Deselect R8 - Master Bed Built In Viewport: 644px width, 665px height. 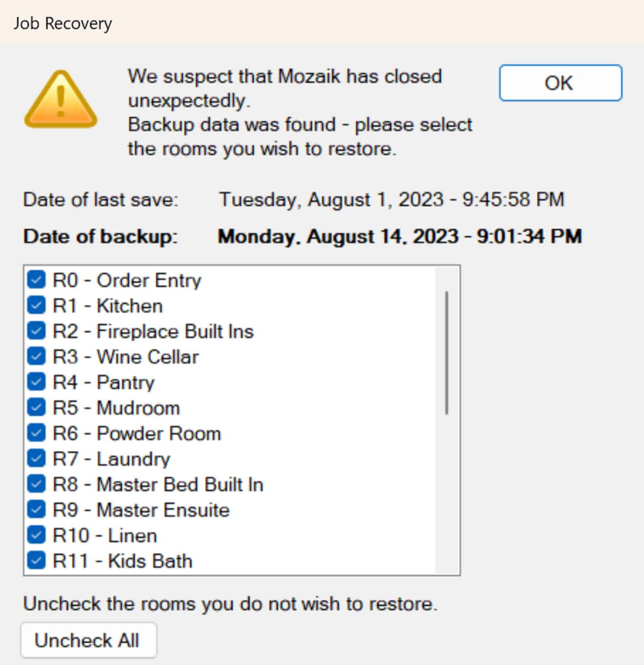coord(36,484)
